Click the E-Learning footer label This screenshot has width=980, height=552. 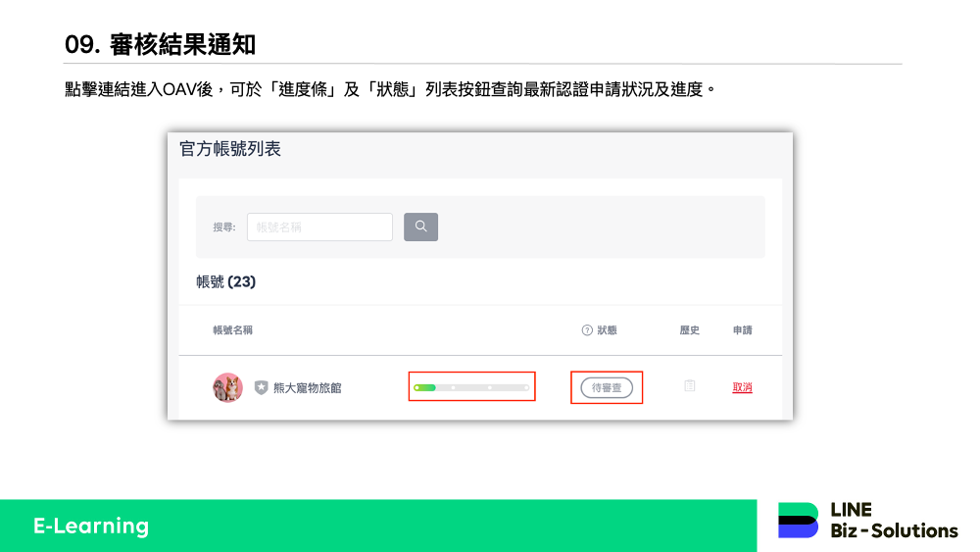(x=91, y=526)
